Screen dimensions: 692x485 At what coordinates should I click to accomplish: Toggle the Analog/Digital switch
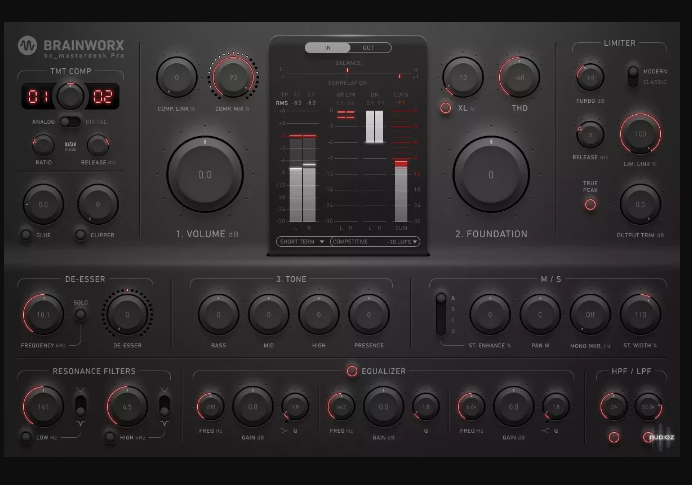pos(70,122)
